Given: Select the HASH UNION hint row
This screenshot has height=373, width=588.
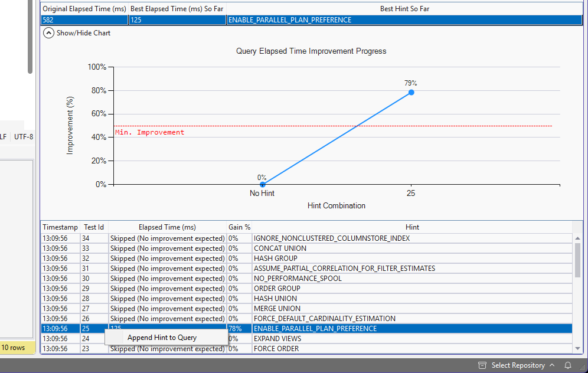Looking at the screenshot, I should click(306, 299).
